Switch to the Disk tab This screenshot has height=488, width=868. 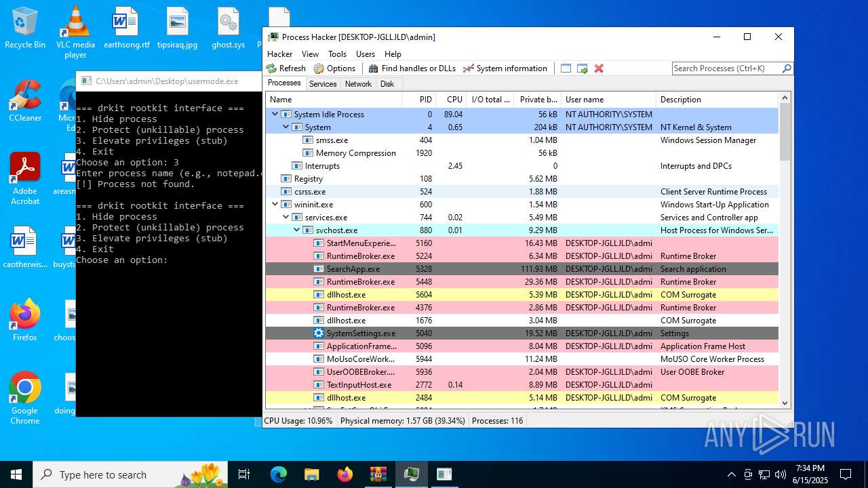click(x=387, y=84)
